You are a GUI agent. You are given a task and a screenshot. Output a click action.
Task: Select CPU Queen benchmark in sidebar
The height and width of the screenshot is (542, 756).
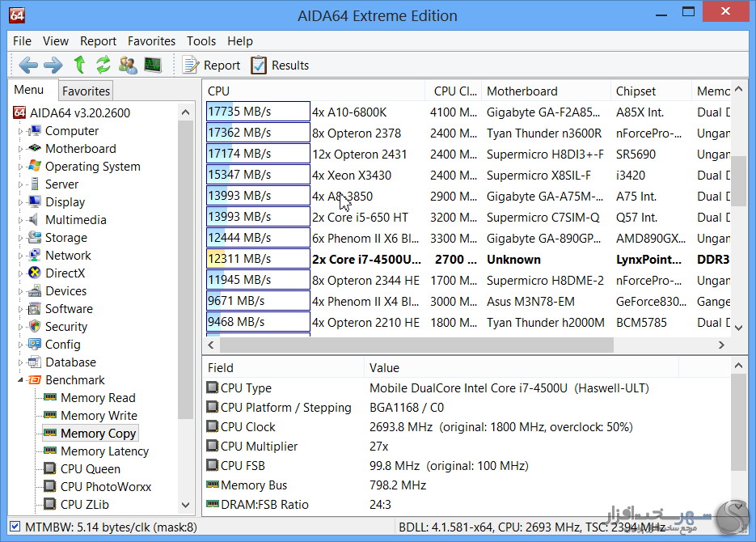(90, 469)
